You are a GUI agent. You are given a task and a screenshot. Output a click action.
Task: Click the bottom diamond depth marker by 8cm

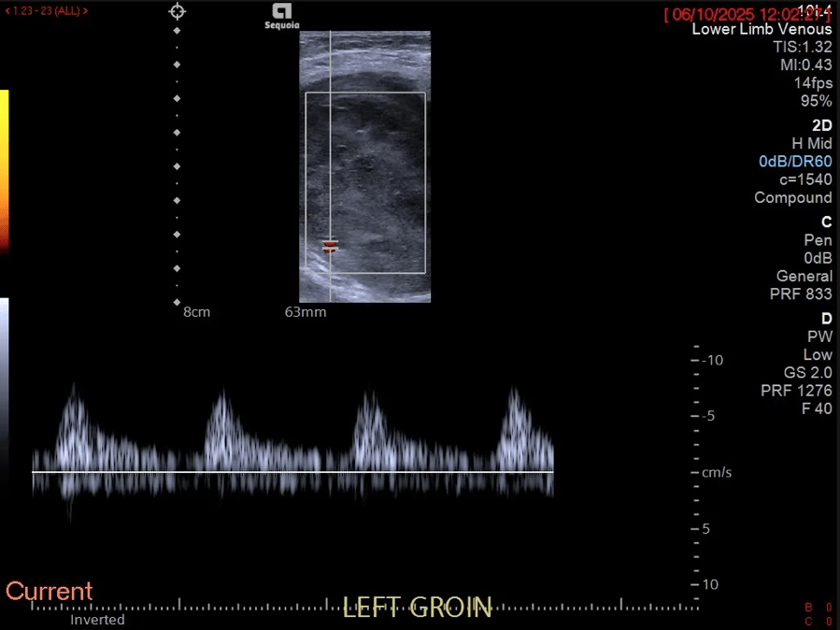[177, 302]
